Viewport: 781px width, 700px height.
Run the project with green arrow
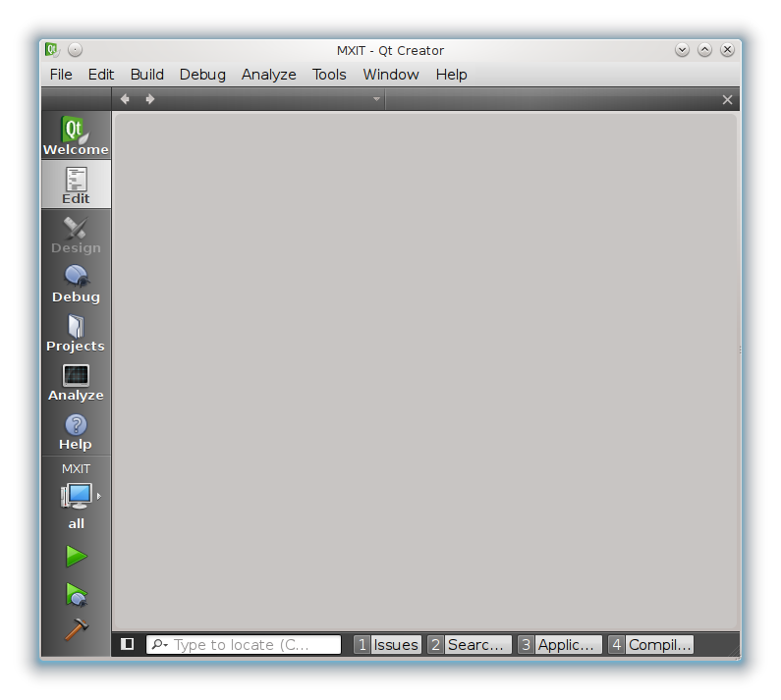click(76, 557)
